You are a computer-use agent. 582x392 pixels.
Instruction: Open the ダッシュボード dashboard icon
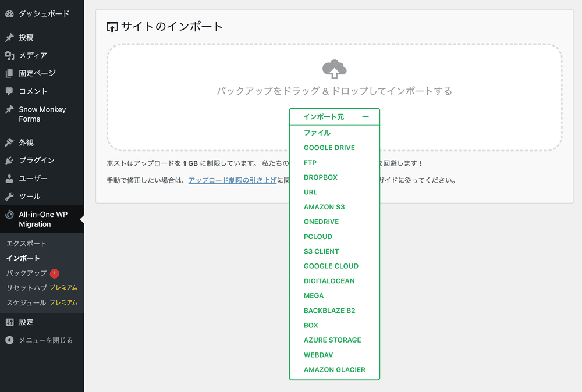9,12
